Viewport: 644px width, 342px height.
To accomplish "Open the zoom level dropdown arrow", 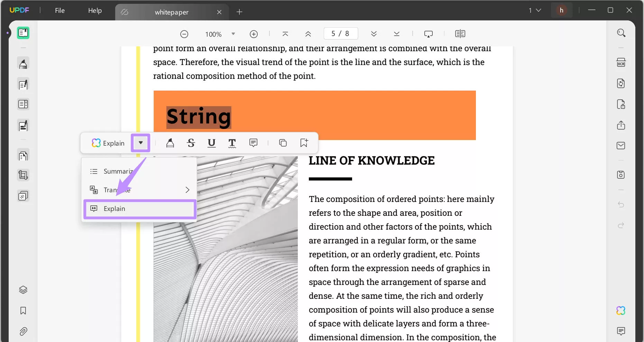I will (x=233, y=34).
